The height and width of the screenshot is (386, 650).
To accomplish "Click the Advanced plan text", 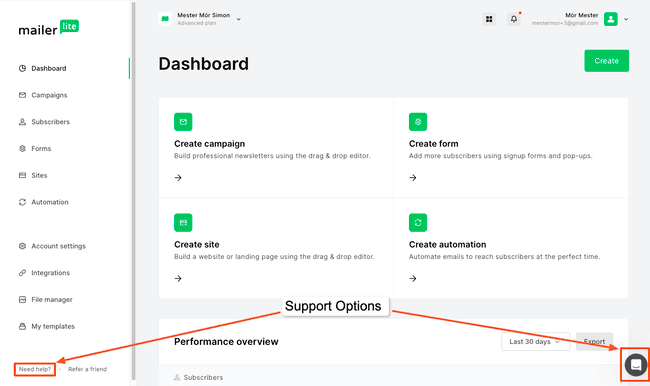I will pos(196,23).
